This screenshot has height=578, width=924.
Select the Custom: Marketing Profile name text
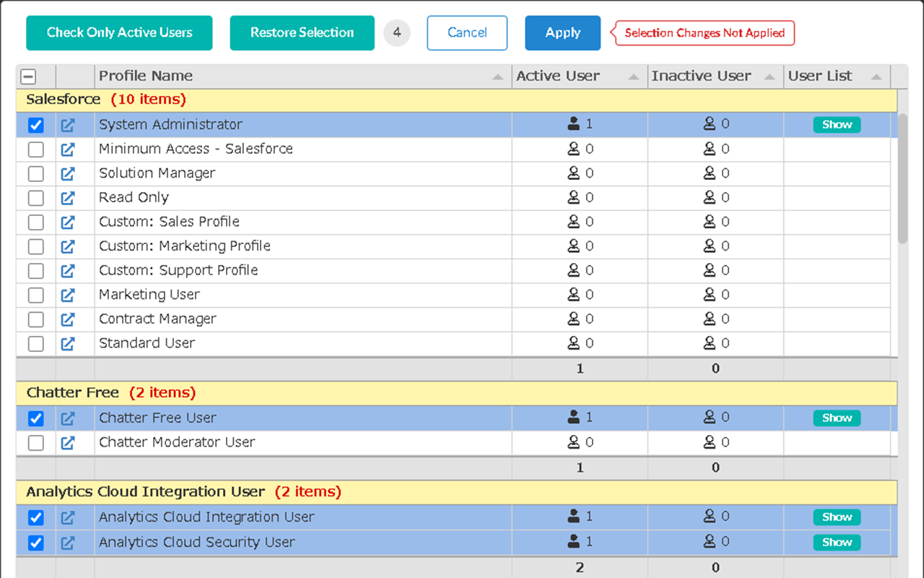coord(185,246)
